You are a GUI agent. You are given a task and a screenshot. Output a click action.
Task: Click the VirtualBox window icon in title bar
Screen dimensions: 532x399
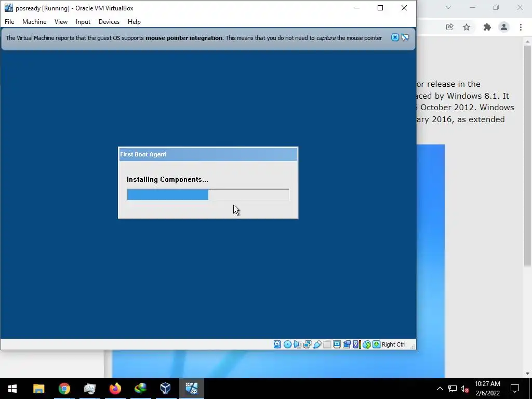pos(8,8)
